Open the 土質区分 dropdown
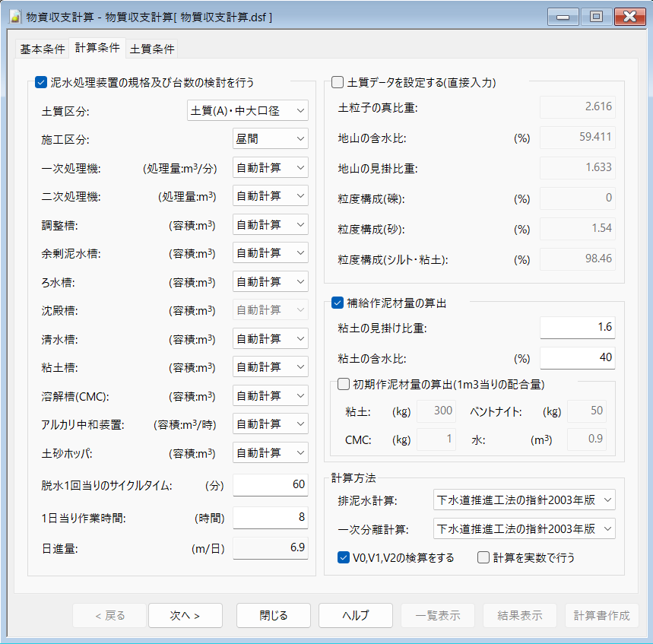Viewport: 653px width, 644px height. click(x=247, y=111)
